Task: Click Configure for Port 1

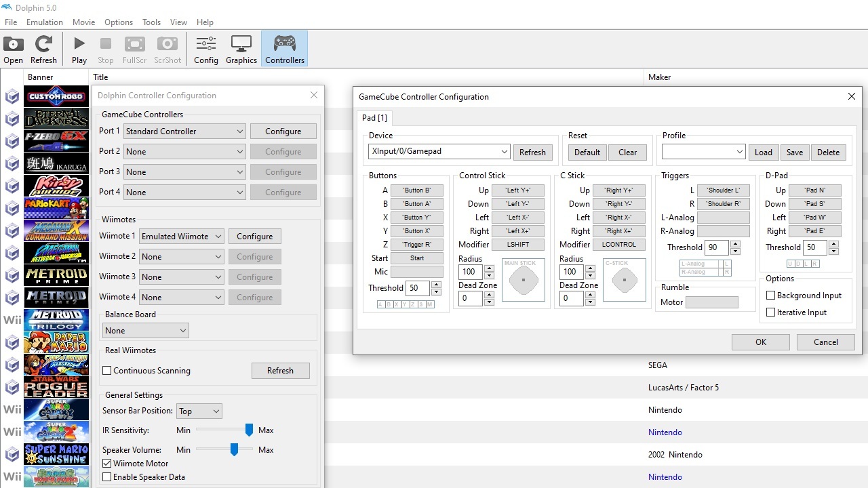Action: (x=283, y=131)
